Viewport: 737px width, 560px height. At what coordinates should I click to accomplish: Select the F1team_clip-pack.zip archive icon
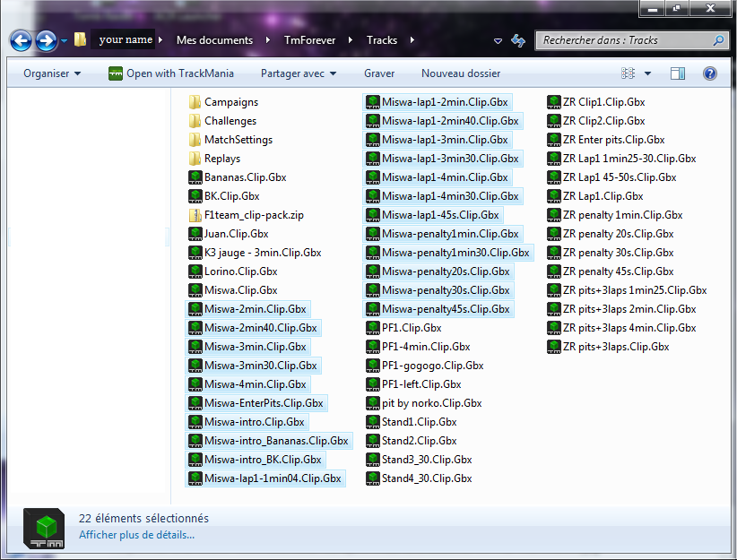[195, 215]
